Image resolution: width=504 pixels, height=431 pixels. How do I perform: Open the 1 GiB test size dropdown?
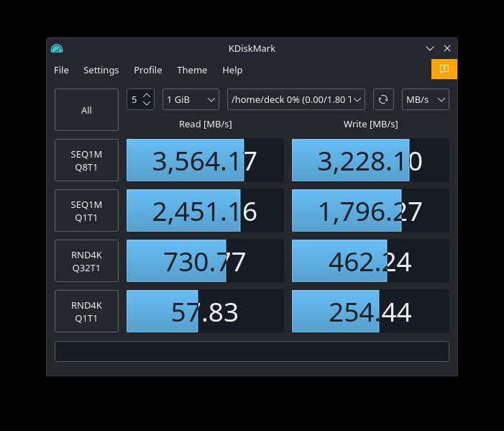pyautogui.click(x=191, y=99)
